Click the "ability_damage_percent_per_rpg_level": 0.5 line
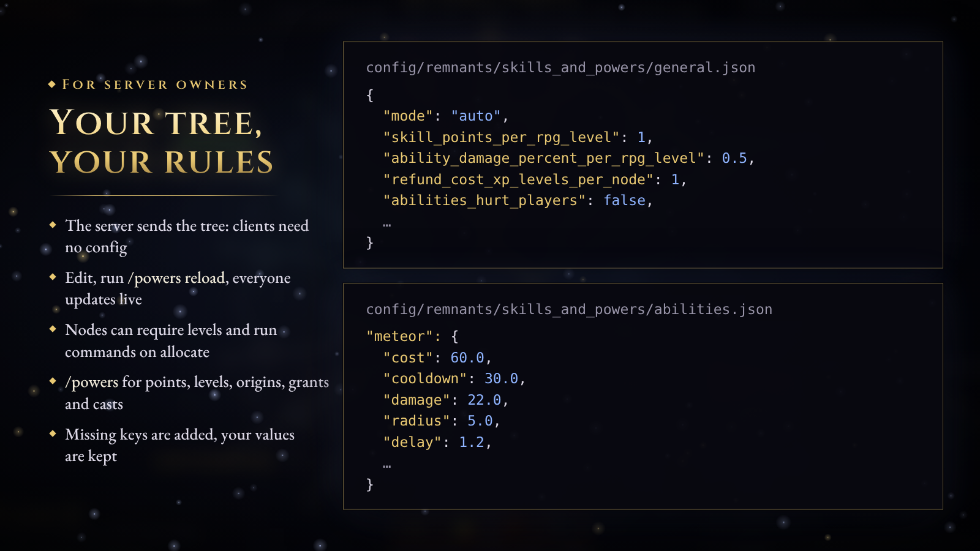This screenshot has height=551, width=980. click(569, 158)
